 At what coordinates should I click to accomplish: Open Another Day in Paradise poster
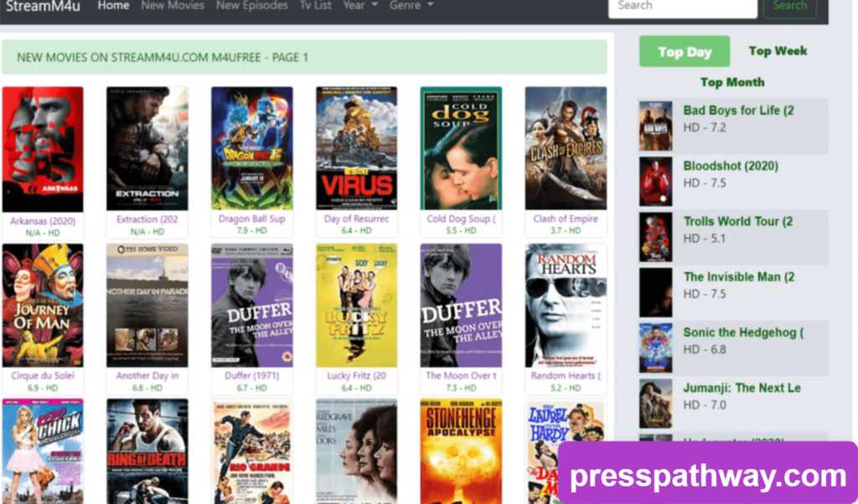(147, 306)
